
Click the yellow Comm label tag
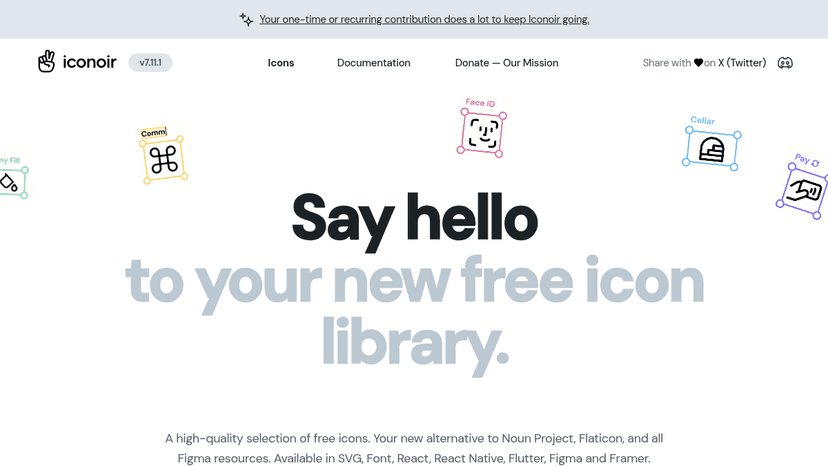tap(154, 133)
